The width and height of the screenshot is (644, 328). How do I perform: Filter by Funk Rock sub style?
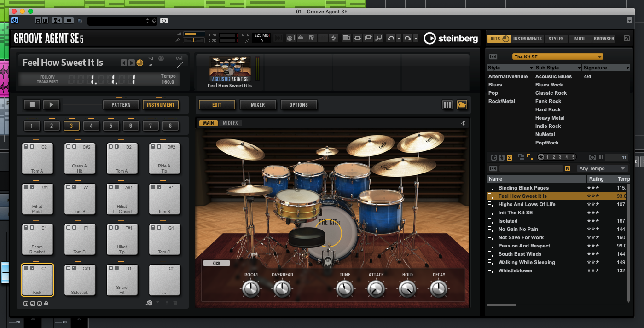pos(548,101)
